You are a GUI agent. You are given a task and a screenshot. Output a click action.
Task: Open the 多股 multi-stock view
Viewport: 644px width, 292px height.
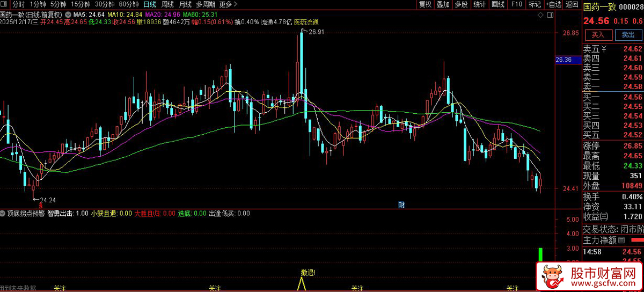point(461,4)
